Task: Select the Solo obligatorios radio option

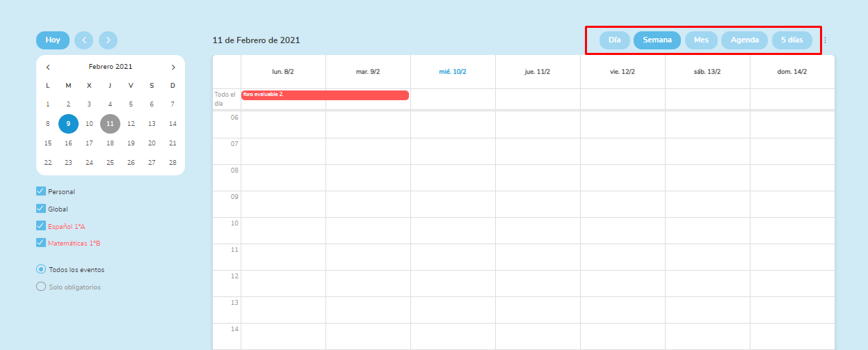Action: pyautogui.click(x=41, y=287)
